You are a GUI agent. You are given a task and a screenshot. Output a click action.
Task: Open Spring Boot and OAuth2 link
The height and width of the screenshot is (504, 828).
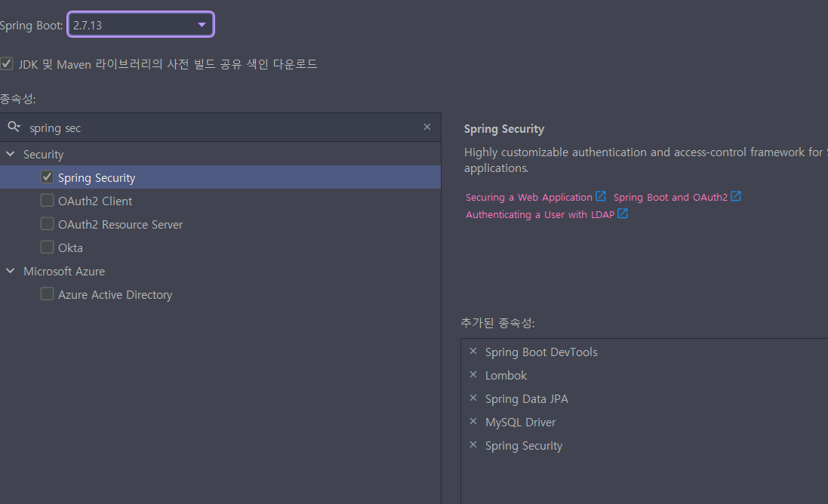click(670, 198)
